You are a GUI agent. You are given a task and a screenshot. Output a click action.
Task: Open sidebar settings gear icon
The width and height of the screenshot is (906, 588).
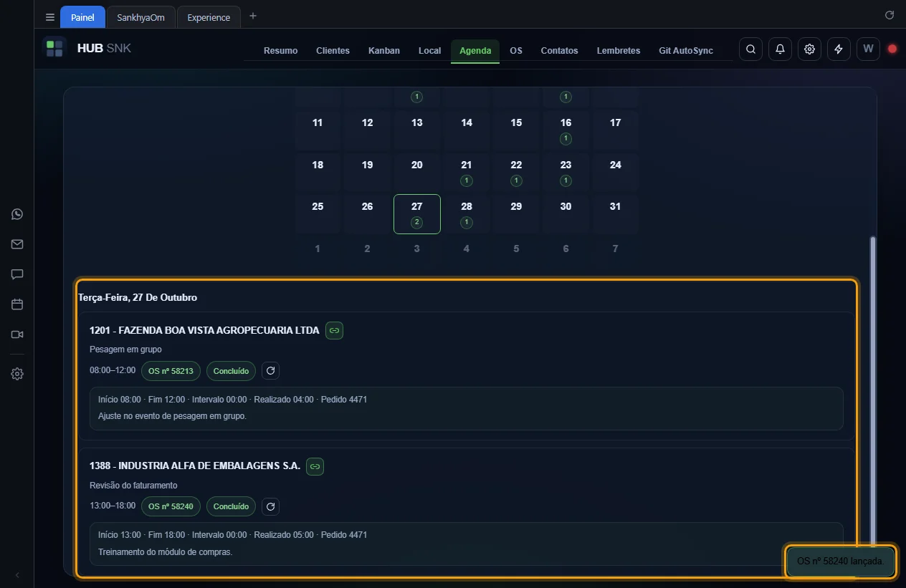pos(17,374)
